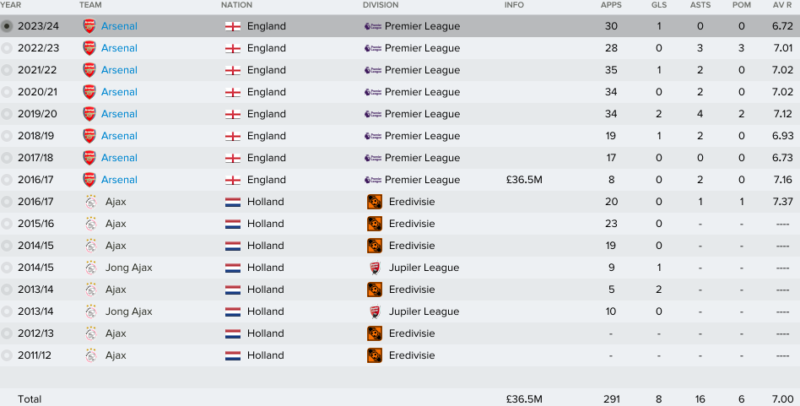Screen dimensions: 800x406
Task: Click Jong Ajax crest in 2013/14 row
Action: pyautogui.click(x=91, y=311)
